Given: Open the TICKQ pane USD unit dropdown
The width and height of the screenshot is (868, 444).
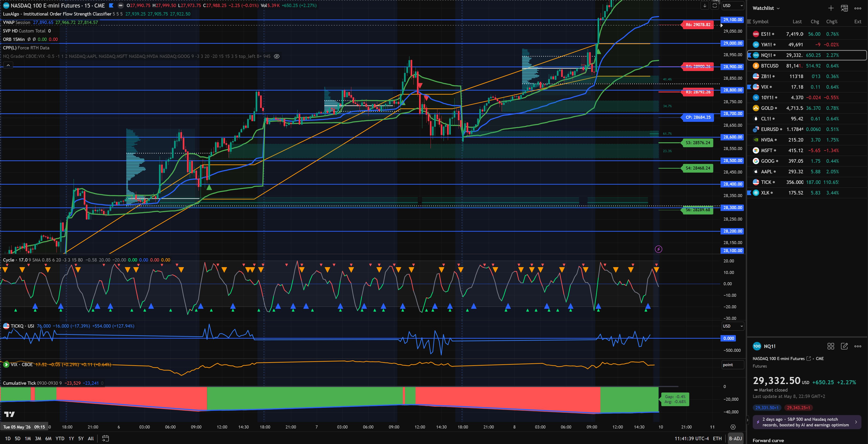Looking at the screenshot, I should tap(733, 326).
